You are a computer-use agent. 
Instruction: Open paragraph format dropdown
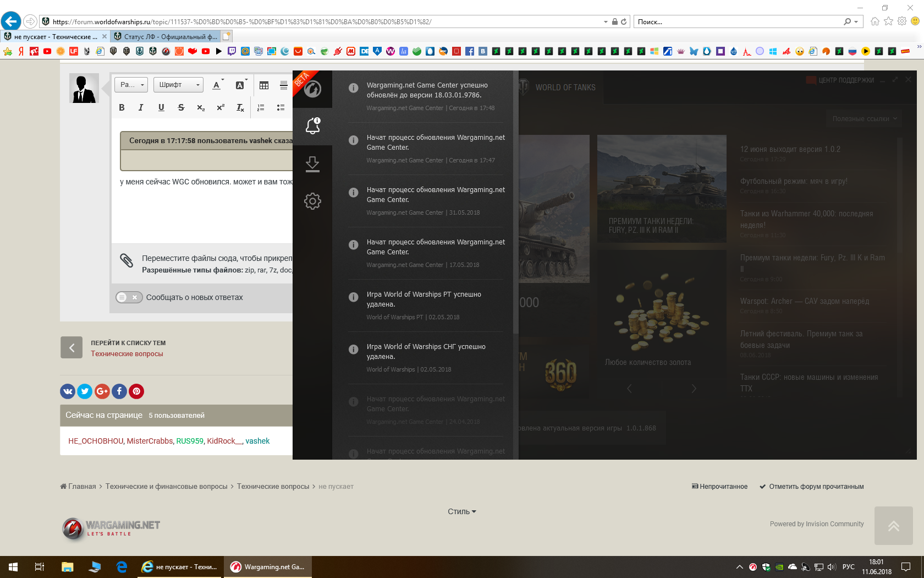coord(131,85)
